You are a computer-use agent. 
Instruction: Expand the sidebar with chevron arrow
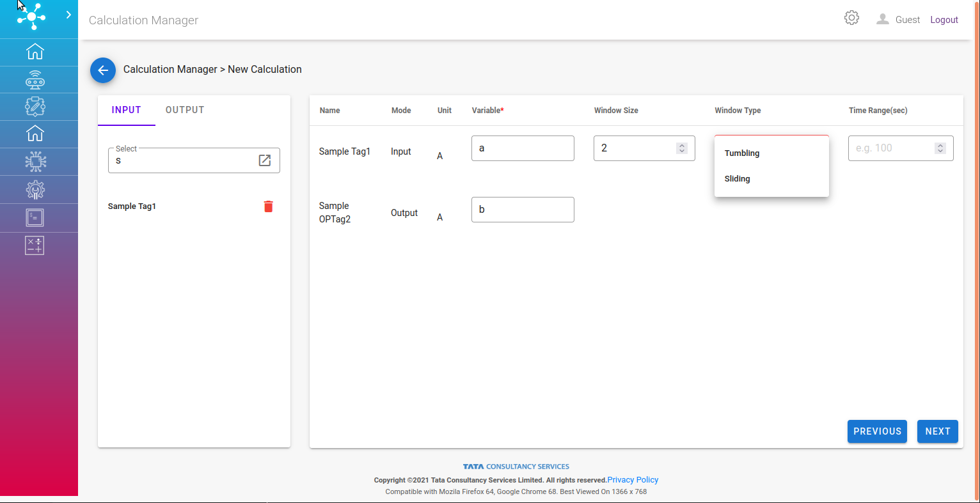pyautogui.click(x=68, y=15)
